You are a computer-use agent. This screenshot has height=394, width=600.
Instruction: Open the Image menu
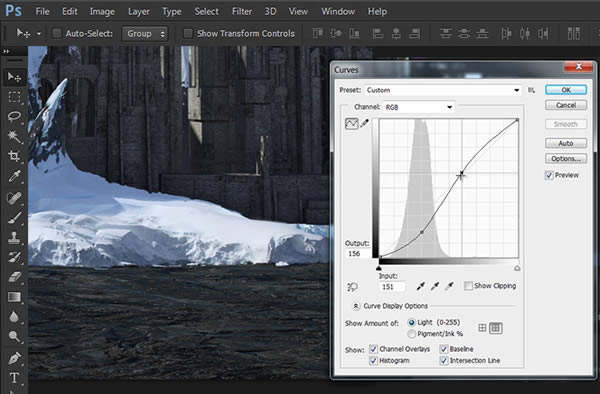coord(102,11)
